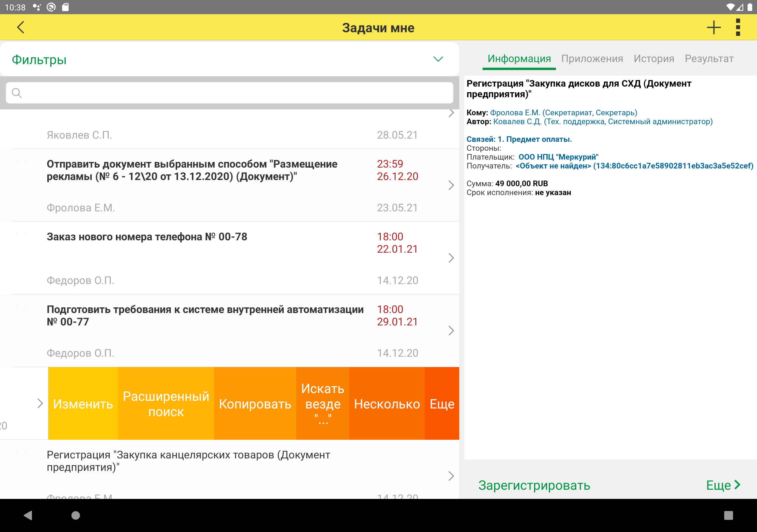Open chevron of phone number order task
The height and width of the screenshot is (532, 757).
tap(451, 258)
